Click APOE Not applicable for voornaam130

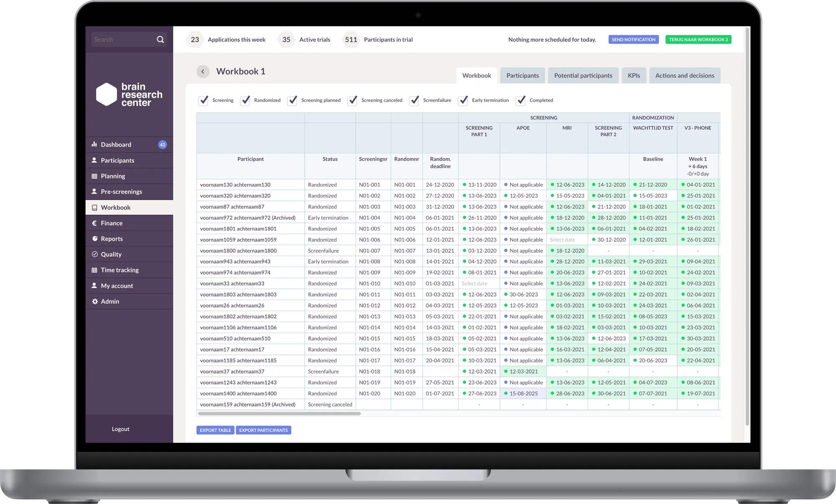click(523, 185)
